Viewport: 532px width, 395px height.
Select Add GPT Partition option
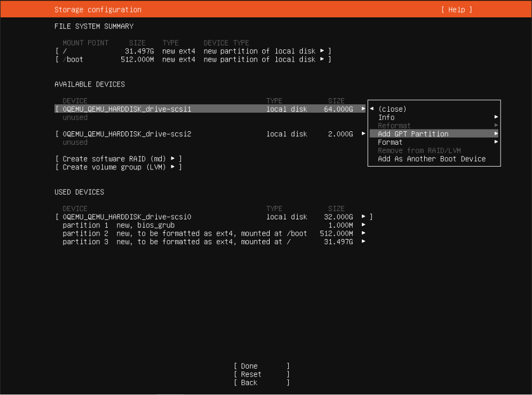coord(413,134)
